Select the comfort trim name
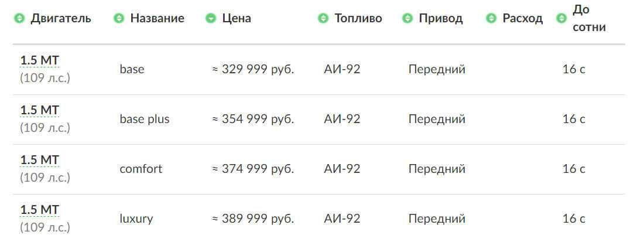This screenshot has width=644, height=252. pos(141,169)
